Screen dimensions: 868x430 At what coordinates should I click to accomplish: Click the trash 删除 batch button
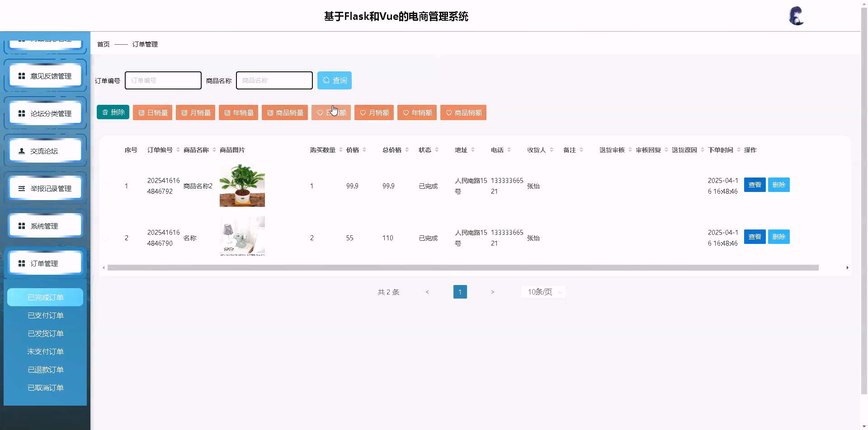click(113, 112)
